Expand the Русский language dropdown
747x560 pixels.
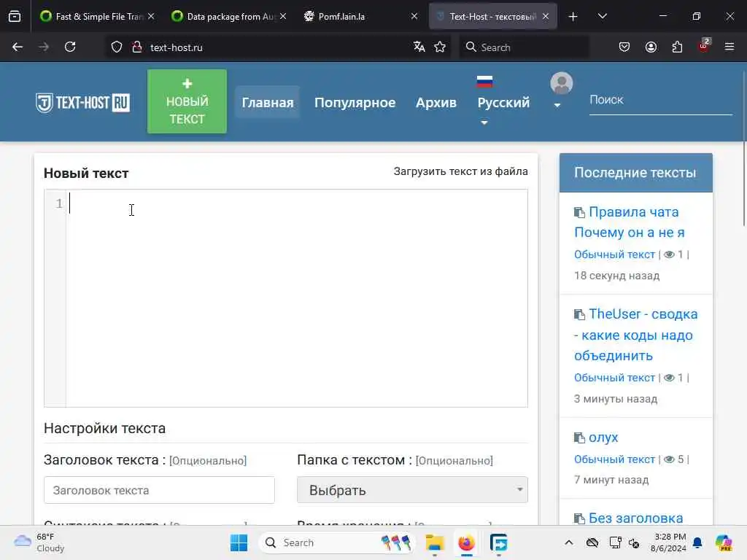pyautogui.click(x=503, y=102)
